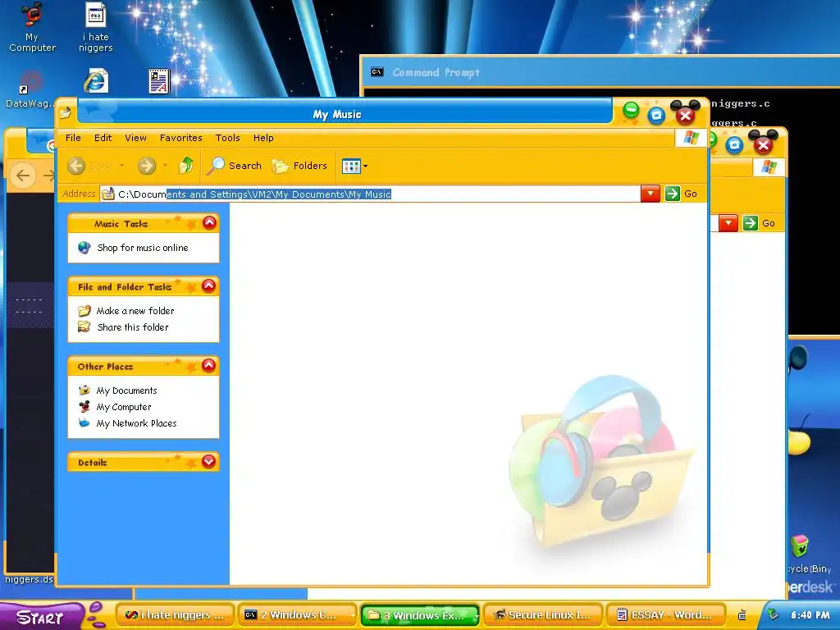Select the DataWag shortcut on desktop
This screenshot has width=840, height=630.
click(x=30, y=89)
